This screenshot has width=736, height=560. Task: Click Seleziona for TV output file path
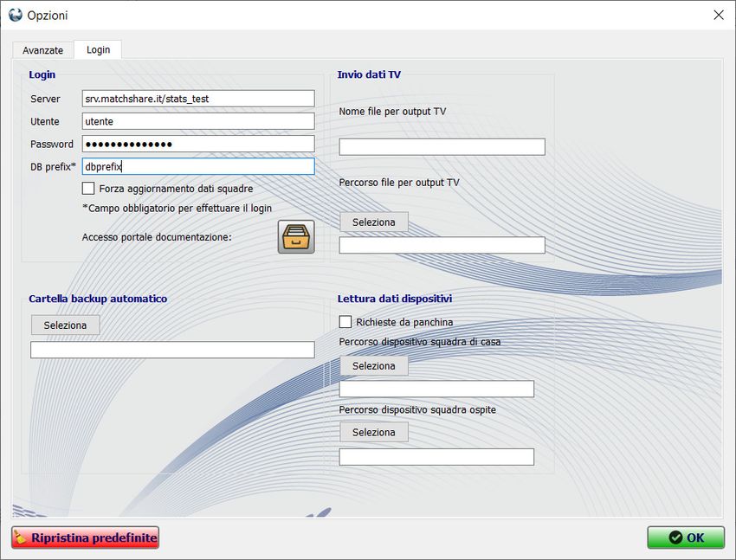(x=373, y=222)
